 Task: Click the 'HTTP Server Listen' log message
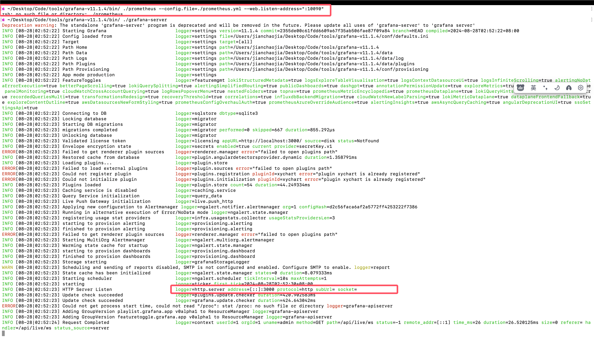click(87, 290)
